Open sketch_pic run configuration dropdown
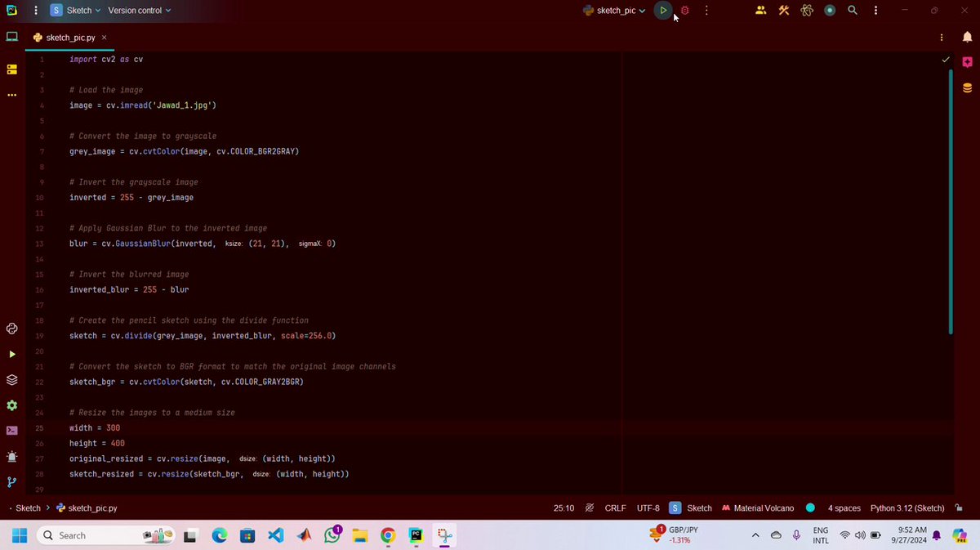This screenshot has width=980, height=550. [614, 11]
